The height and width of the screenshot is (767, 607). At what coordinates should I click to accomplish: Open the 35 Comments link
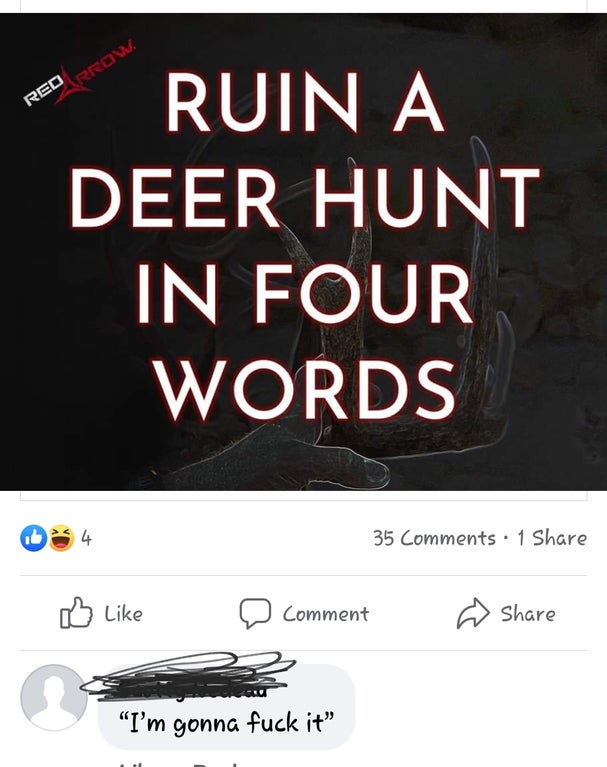pos(434,538)
